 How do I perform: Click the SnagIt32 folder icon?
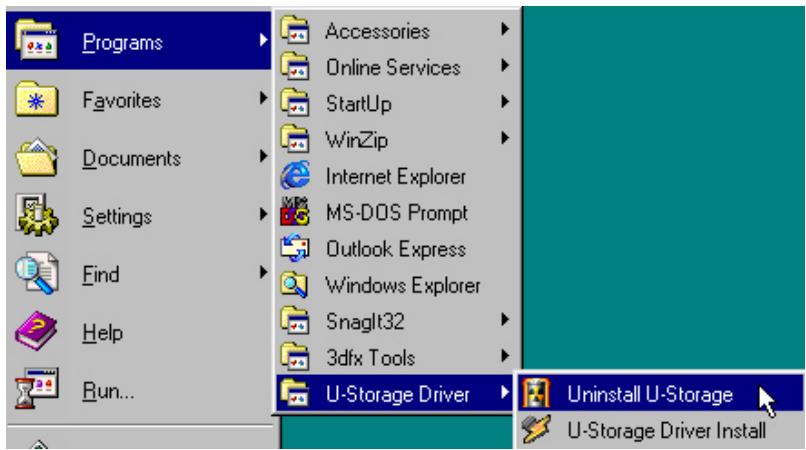295,321
